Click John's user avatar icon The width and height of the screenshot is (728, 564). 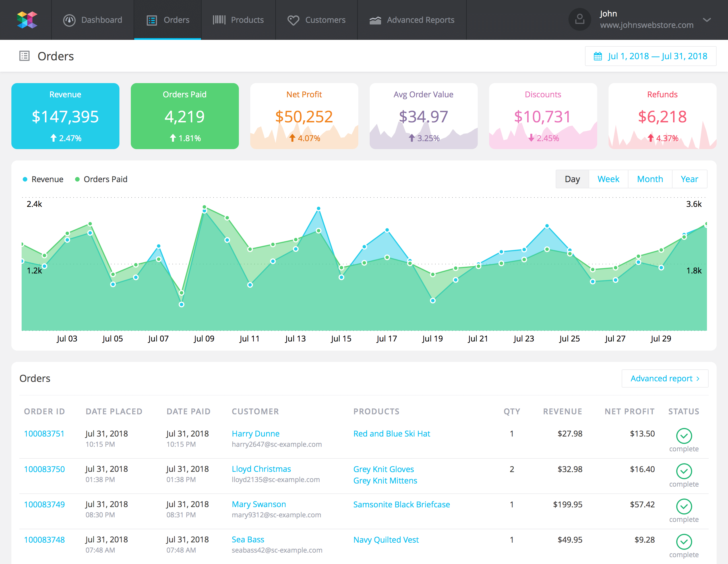coord(579,19)
